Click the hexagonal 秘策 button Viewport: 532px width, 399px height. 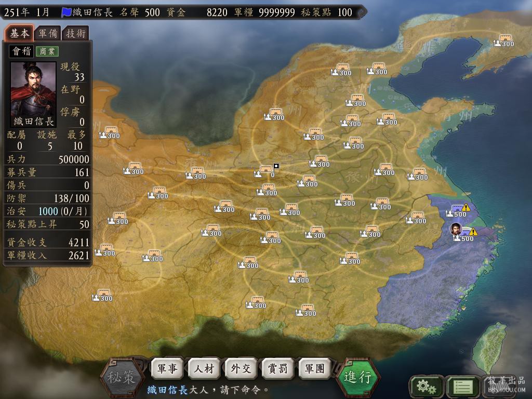[x=121, y=377]
